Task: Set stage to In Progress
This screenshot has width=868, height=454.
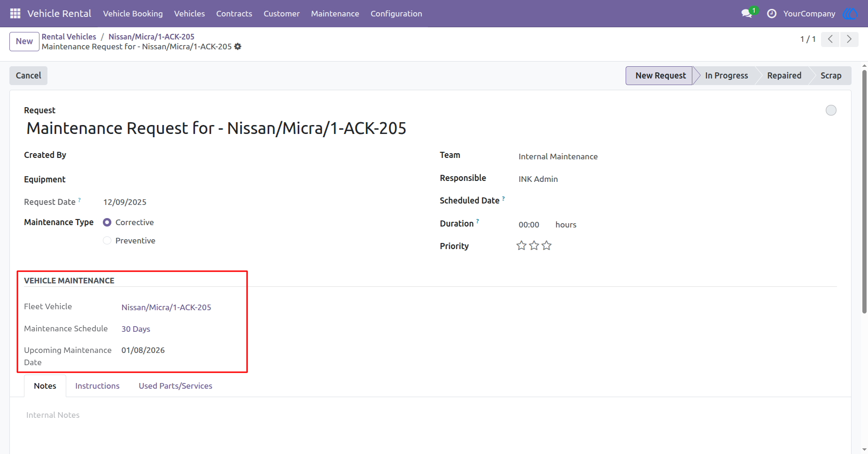Action: 726,76
